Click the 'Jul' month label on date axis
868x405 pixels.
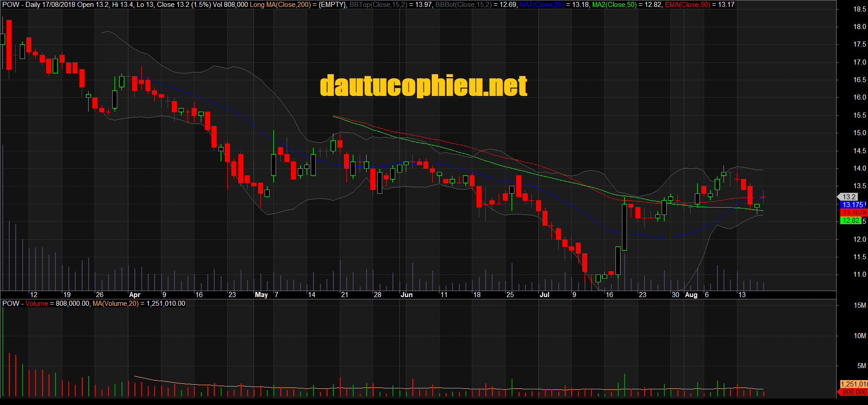click(x=545, y=295)
